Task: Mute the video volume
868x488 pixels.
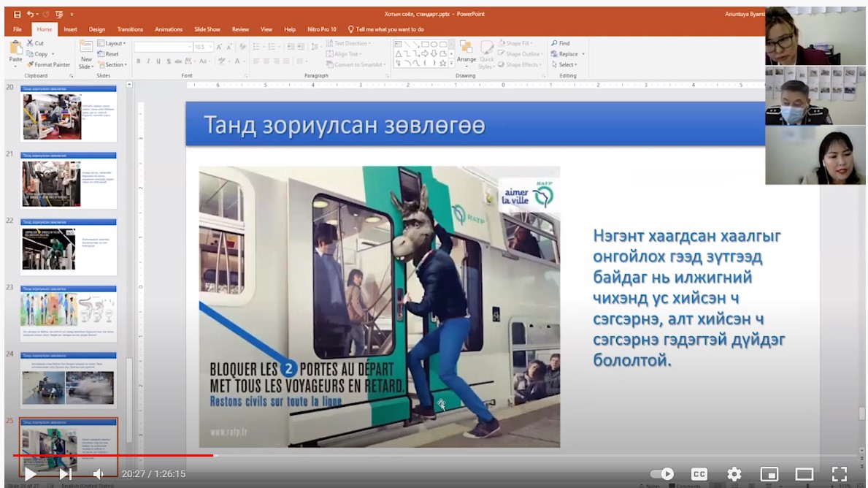Action: click(99, 474)
